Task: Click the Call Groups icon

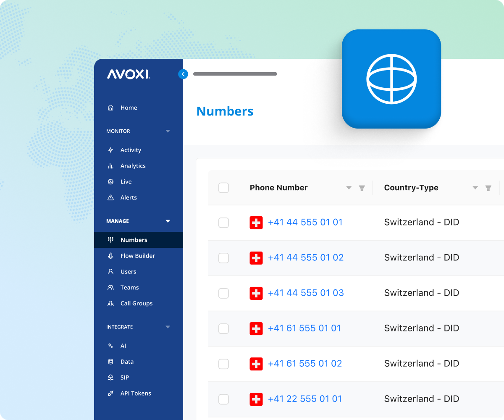Action: point(110,304)
